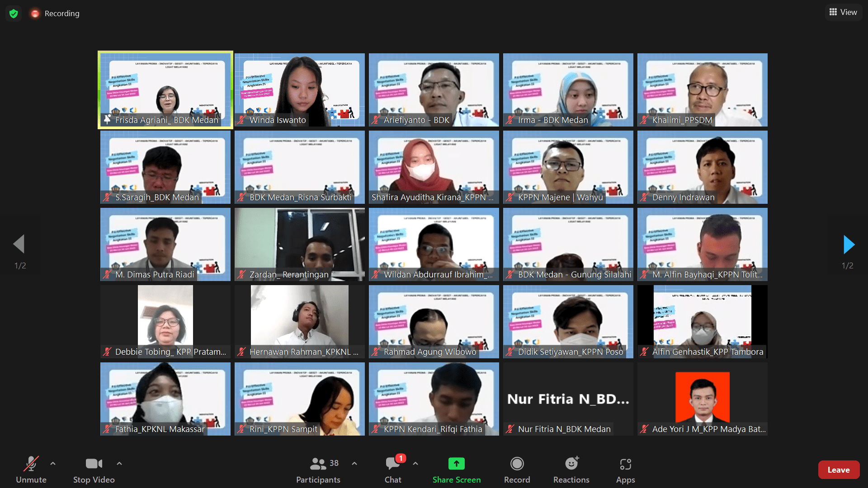The width and height of the screenshot is (868, 488).
Task: Click the red Leave button
Action: [x=838, y=470]
